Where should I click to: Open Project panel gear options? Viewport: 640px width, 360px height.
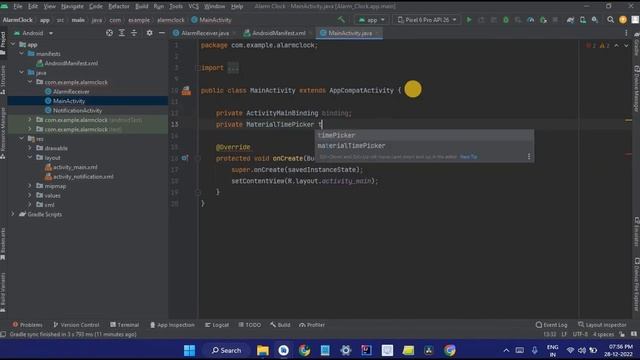(x=149, y=33)
